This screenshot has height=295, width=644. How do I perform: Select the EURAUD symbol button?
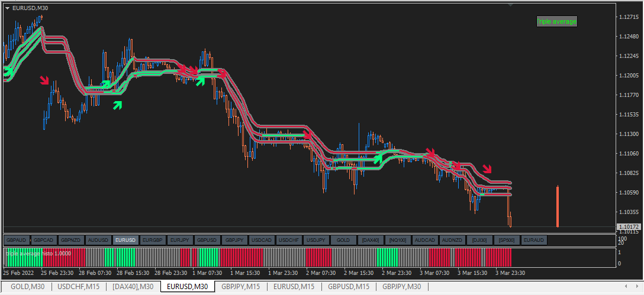point(534,240)
